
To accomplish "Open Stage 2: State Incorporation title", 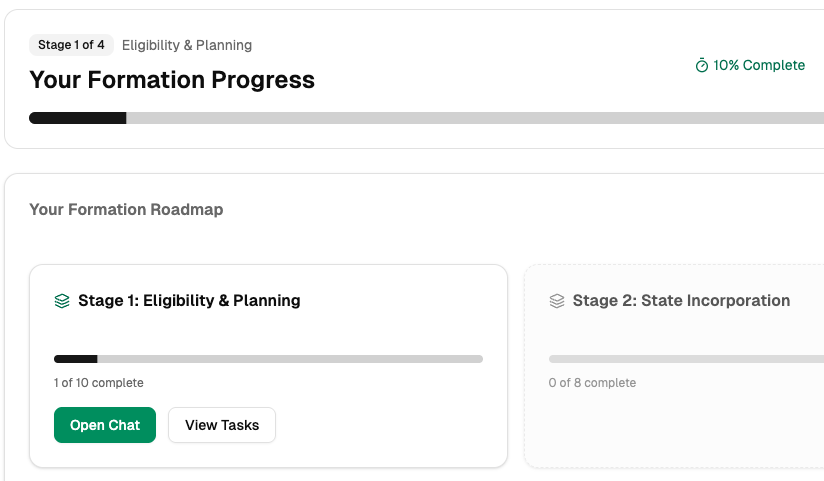I will 681,301.
